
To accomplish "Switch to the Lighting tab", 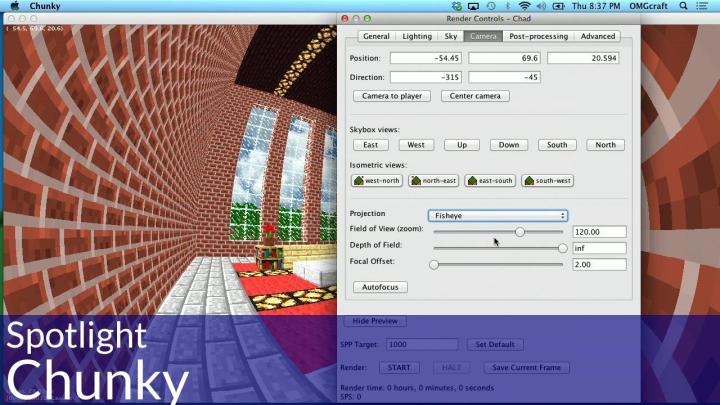I will (417, 36).
